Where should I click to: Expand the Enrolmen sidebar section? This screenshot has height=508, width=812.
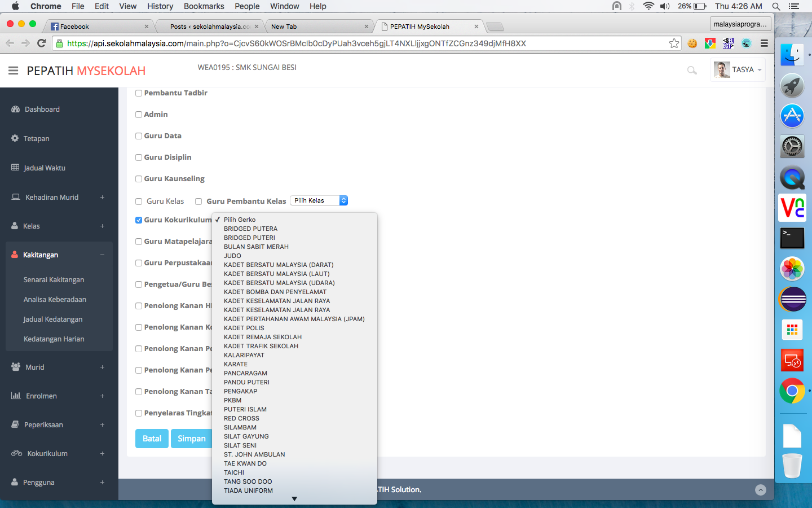click(x=102, y=396)
